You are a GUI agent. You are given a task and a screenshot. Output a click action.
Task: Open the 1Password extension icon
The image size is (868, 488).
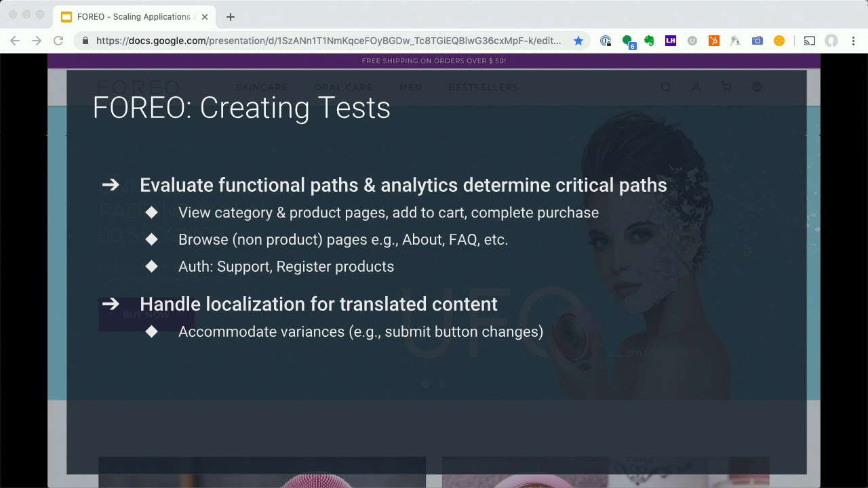point(606,41)
